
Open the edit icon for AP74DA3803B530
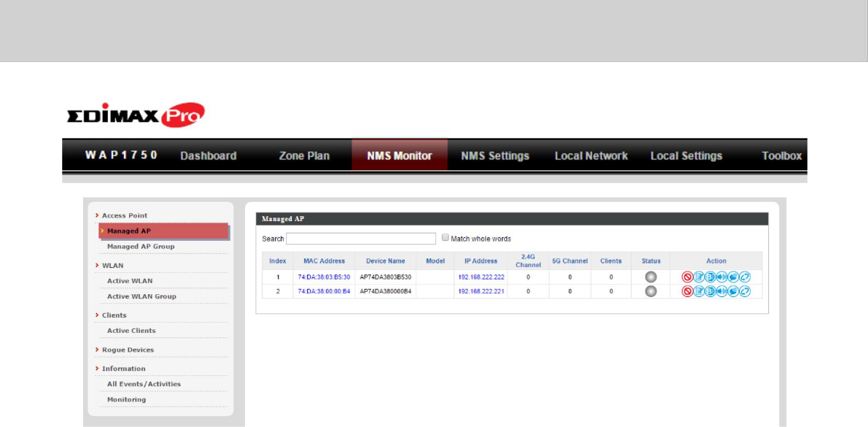point(699,277)
